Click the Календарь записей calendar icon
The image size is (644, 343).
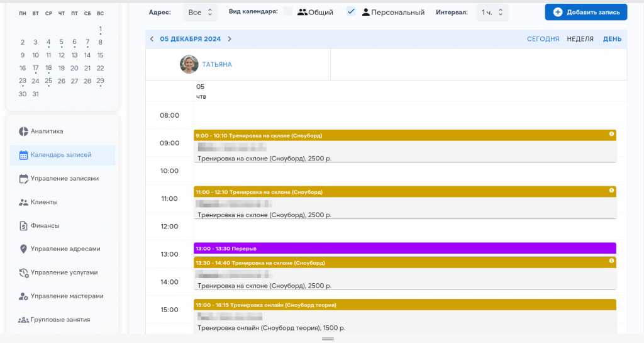pos(23,155)
